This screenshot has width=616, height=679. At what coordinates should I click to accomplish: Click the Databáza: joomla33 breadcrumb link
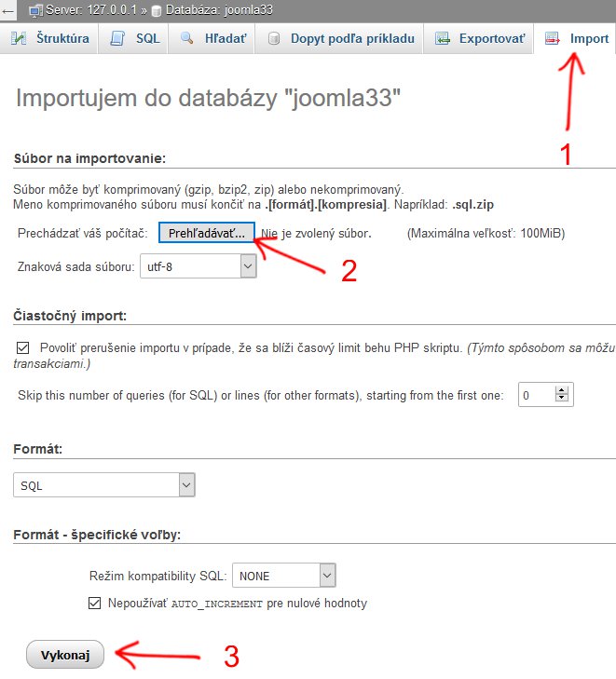[219, 10]
